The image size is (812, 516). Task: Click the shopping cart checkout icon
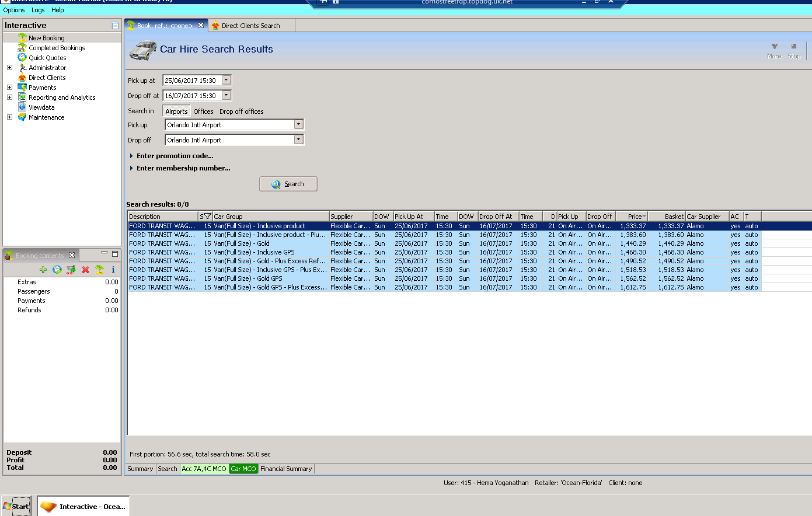coord(71,270)
